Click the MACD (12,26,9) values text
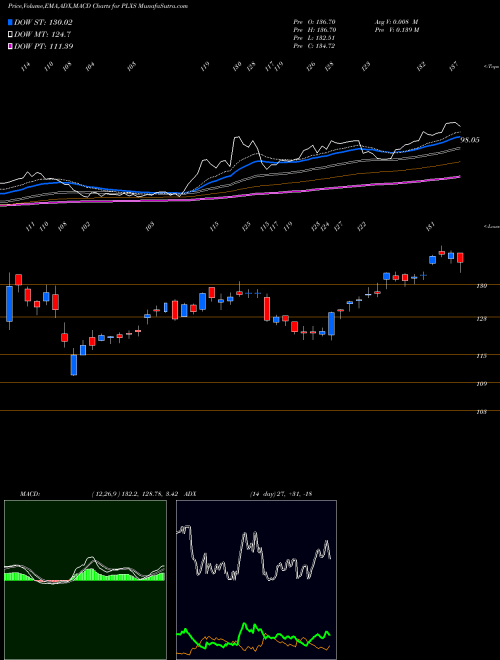Screen dimensions: 500x660 coord(136,494)
